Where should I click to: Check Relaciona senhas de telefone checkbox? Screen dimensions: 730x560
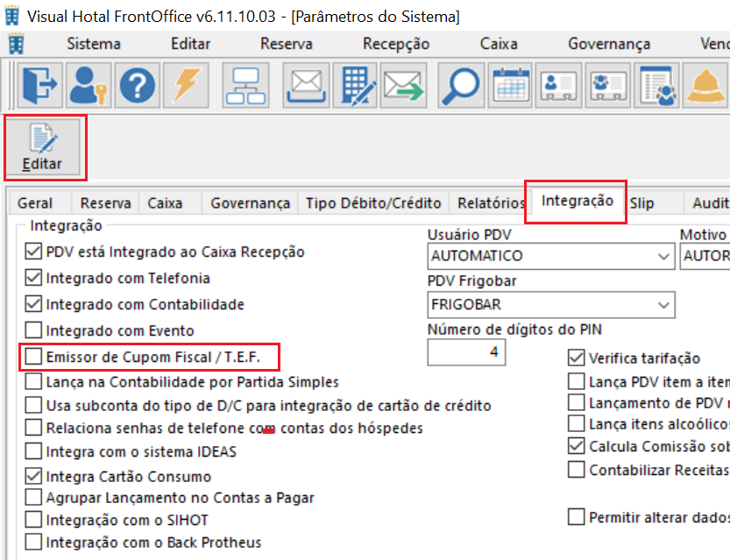click(x=33, y=428)
